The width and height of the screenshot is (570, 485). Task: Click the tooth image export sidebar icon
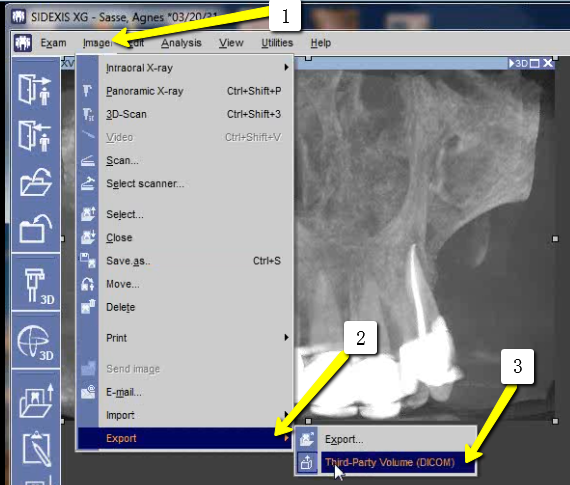(36, 401)
